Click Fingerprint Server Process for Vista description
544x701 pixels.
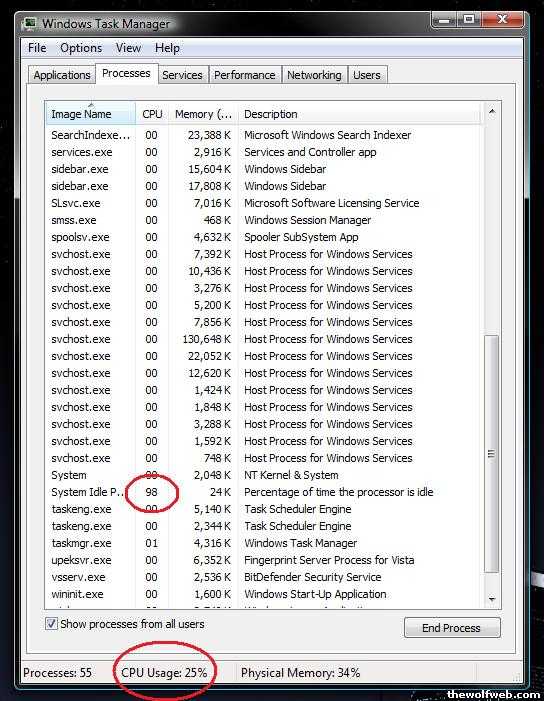point(329,560)
